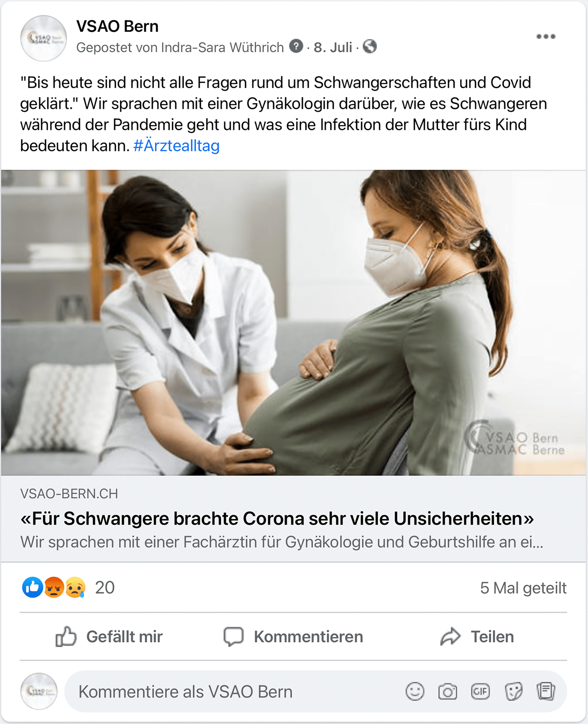Click the Kommentieren button

(x=293, y=637)
